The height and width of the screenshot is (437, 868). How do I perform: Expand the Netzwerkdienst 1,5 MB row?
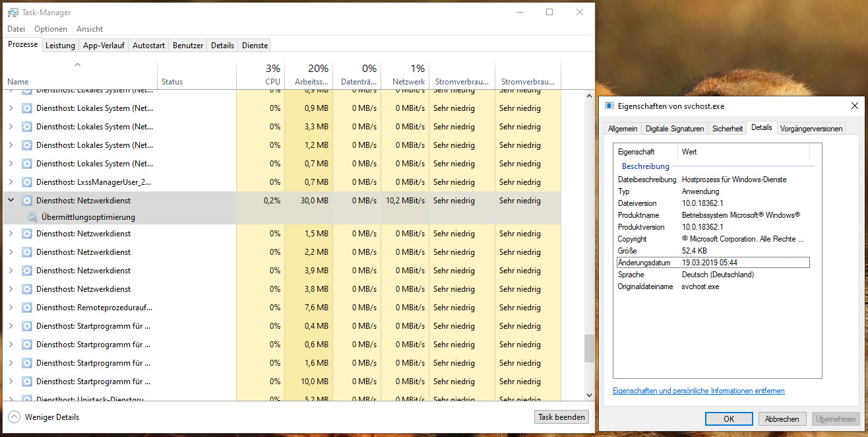[11, 234]
